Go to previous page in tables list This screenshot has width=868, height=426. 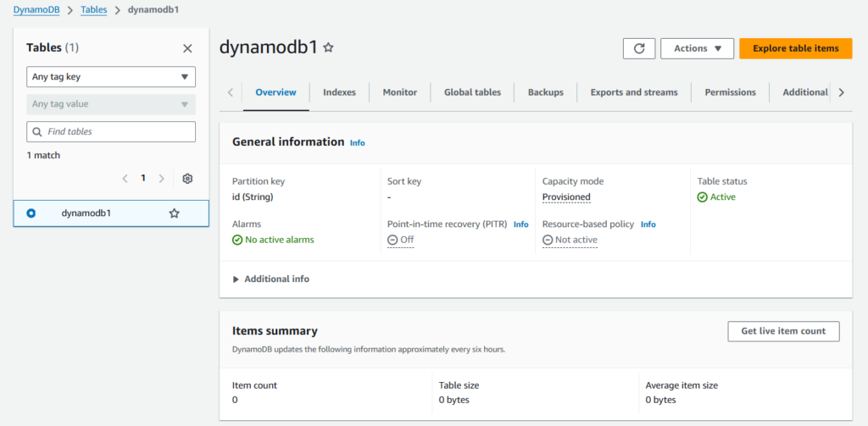click(x=125, y=179)
